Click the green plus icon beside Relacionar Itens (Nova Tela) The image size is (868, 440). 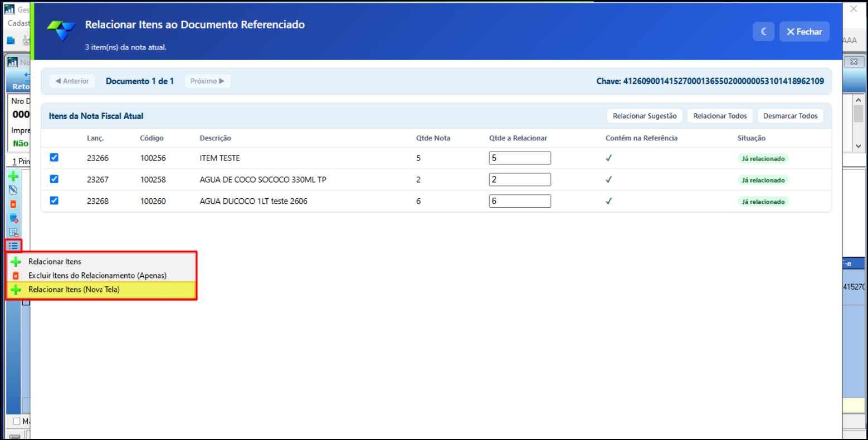coord(16,290)
